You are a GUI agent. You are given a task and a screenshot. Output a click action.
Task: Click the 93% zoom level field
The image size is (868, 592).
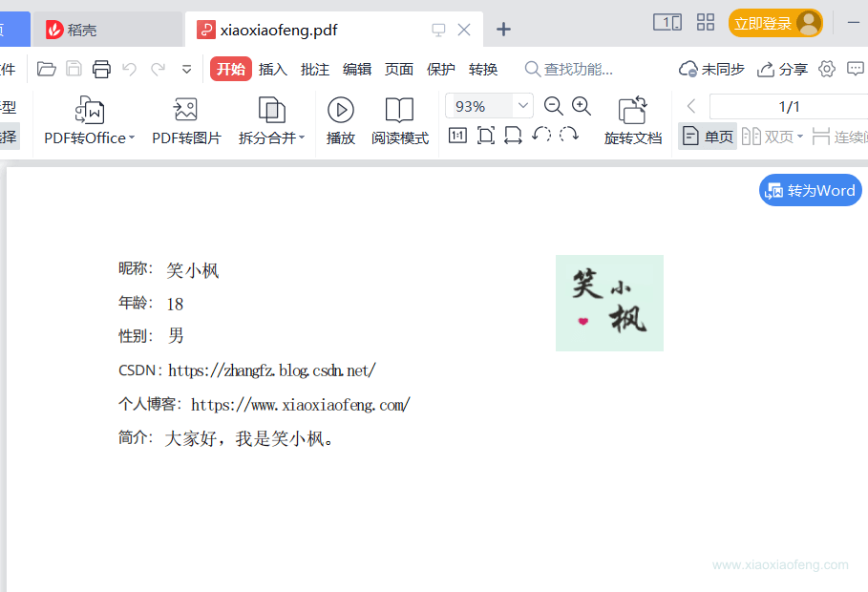click(x=478, y=106)
